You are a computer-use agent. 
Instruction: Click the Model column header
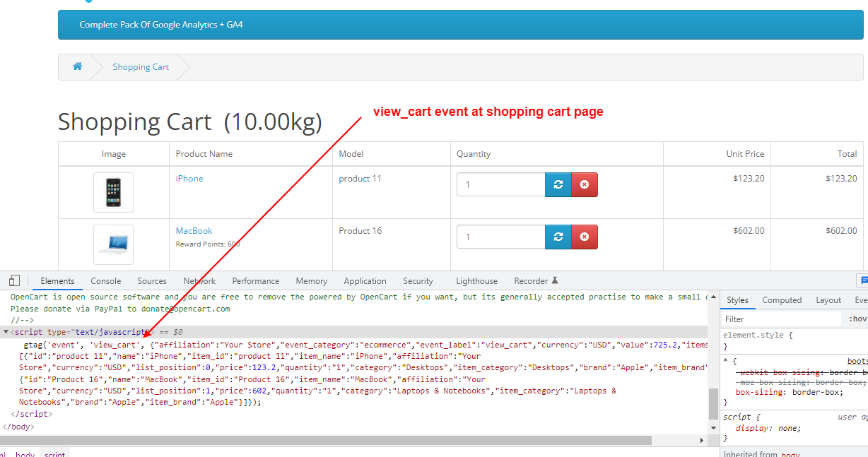pos(351,154)
